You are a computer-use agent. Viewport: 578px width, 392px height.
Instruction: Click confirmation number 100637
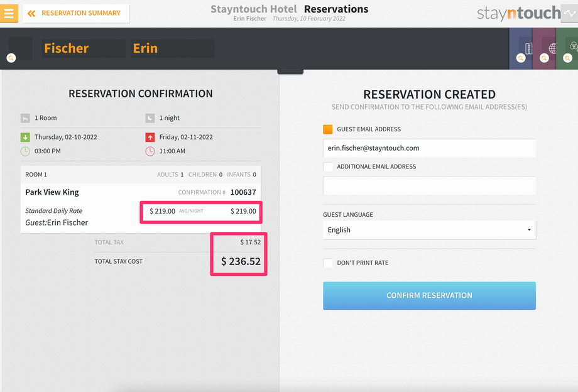point(243,192)
